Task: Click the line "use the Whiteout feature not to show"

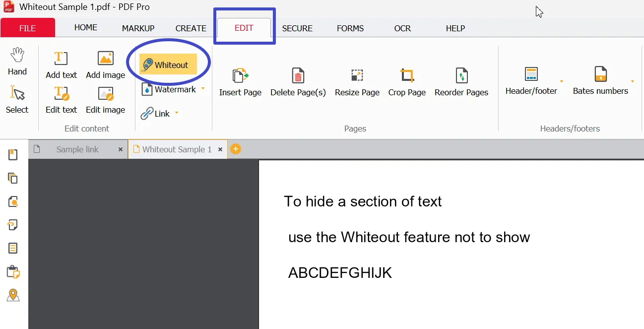Action: click(409, 237)
